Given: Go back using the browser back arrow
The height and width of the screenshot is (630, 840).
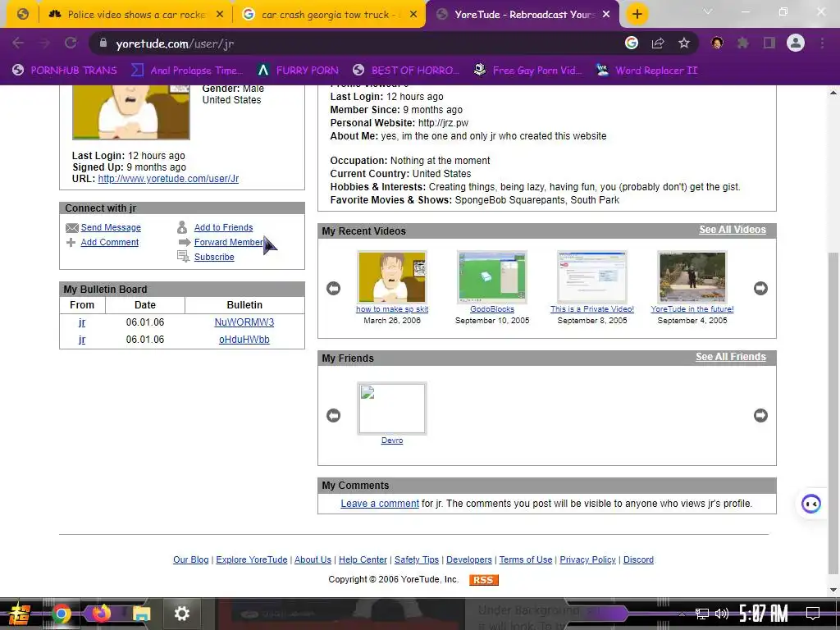Looking at the screenshot, I should 18,43.
